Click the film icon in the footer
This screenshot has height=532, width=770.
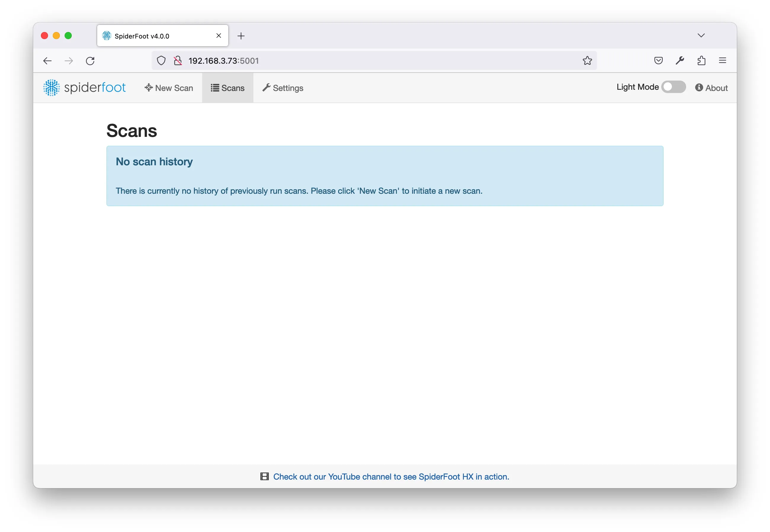pyautogui.click(x=264, y=477)
